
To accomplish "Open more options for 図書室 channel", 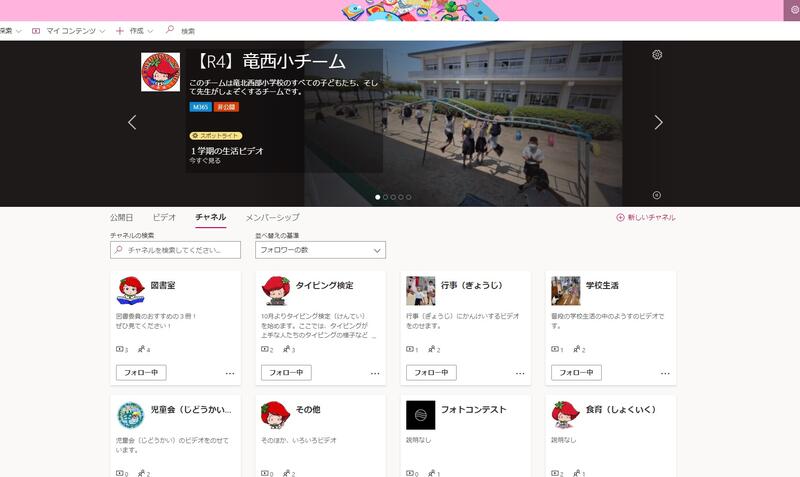I will coord(230,373).
